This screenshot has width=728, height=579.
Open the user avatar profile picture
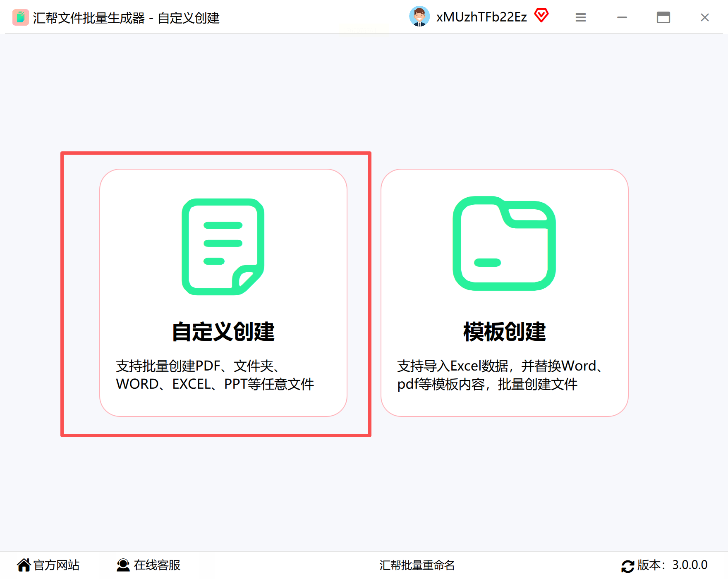click(419, 17)
